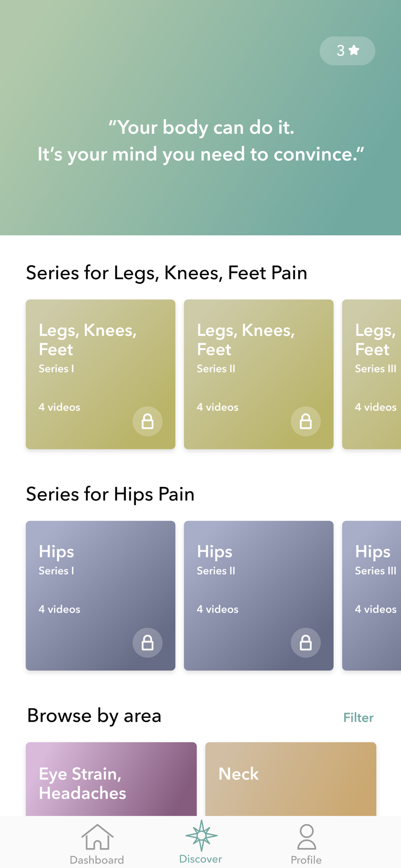The height and width of the screenshot is (868, 401).
Task: Tap the lock icon on Hips Series I
Action: 148,643
